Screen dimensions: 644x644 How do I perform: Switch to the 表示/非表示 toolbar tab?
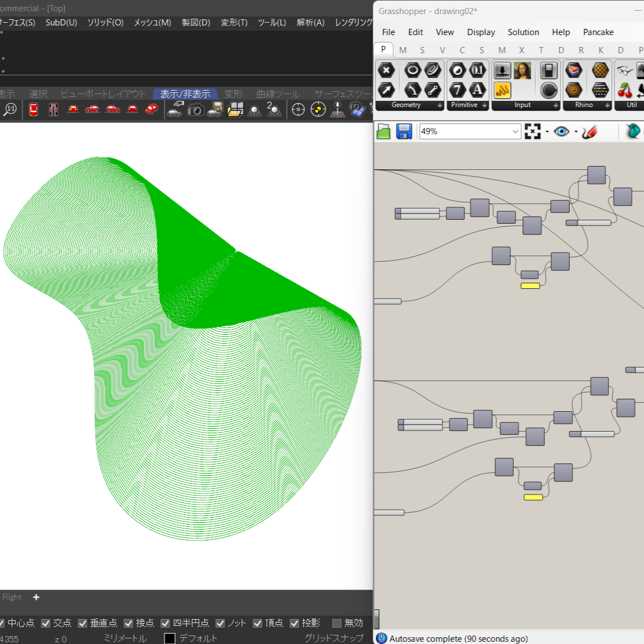(x=185, y=94)
